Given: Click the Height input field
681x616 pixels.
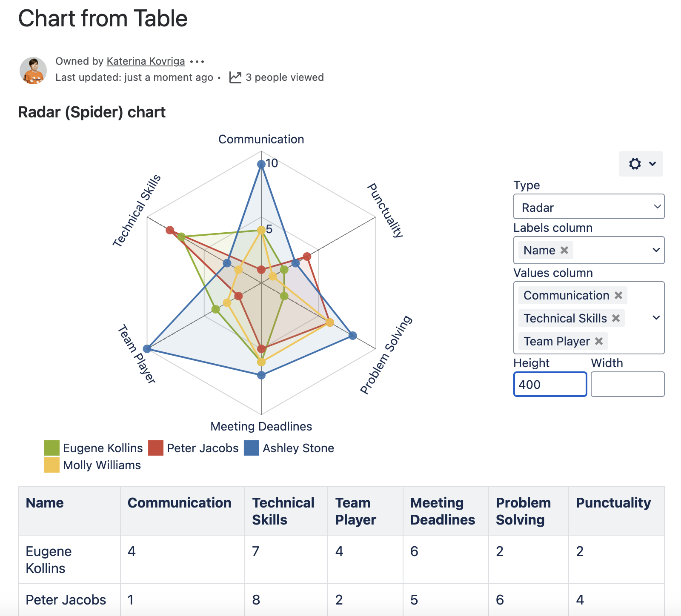Looking at the screenshot, I should (x=550, y=384).
